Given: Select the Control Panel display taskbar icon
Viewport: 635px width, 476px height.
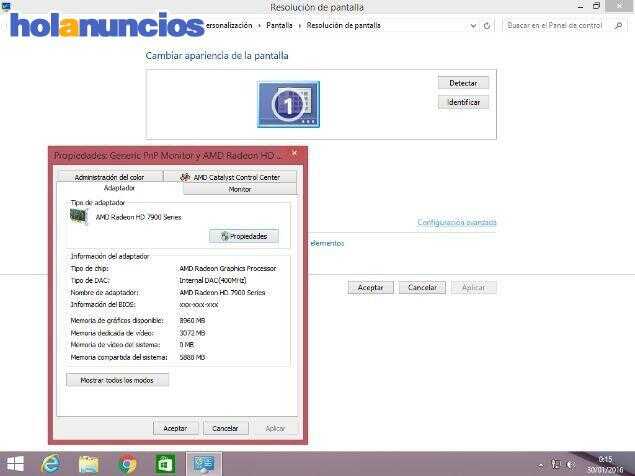Looking at the screenshot, I should pyautogui.click(x=204, y=464).
